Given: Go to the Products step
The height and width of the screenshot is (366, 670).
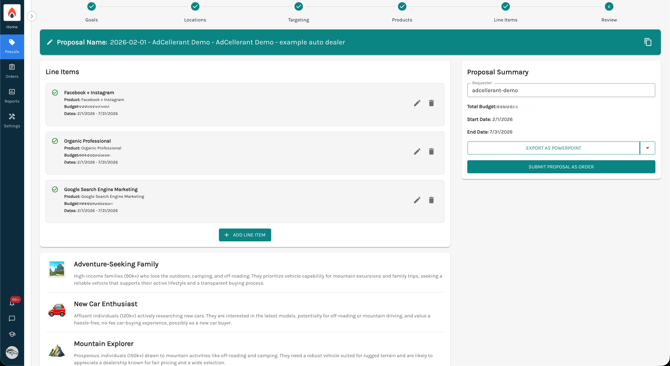Looking at the screenshot, I should coord(402,6).
